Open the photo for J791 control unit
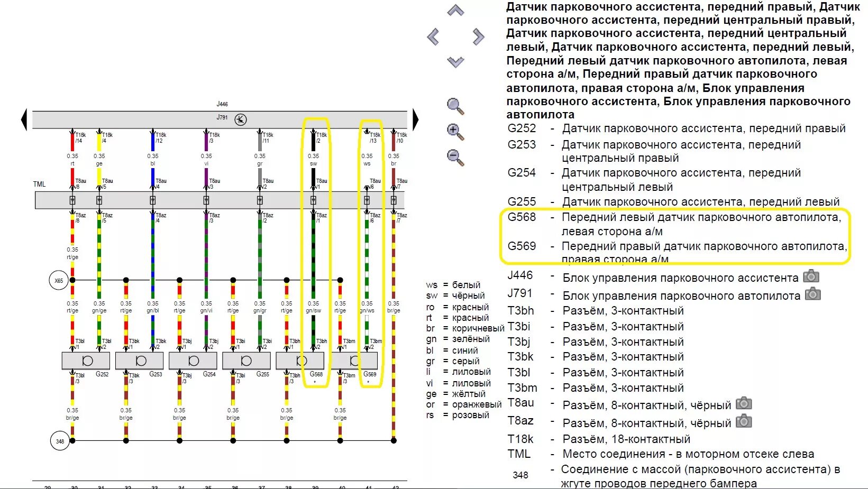The width and height of the screenshot is (868, 489). click(813, 294)
